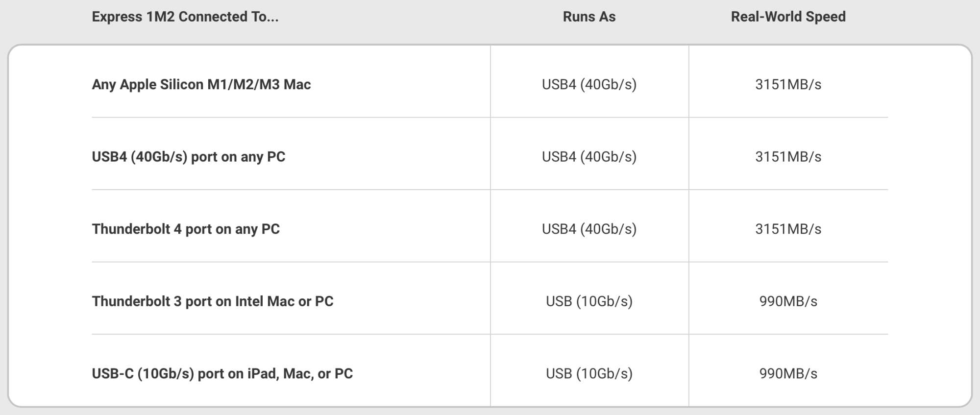The image size is (980, 415).
Task: Select Runs As value in the USB4 port row
Action: coord(589,157)
